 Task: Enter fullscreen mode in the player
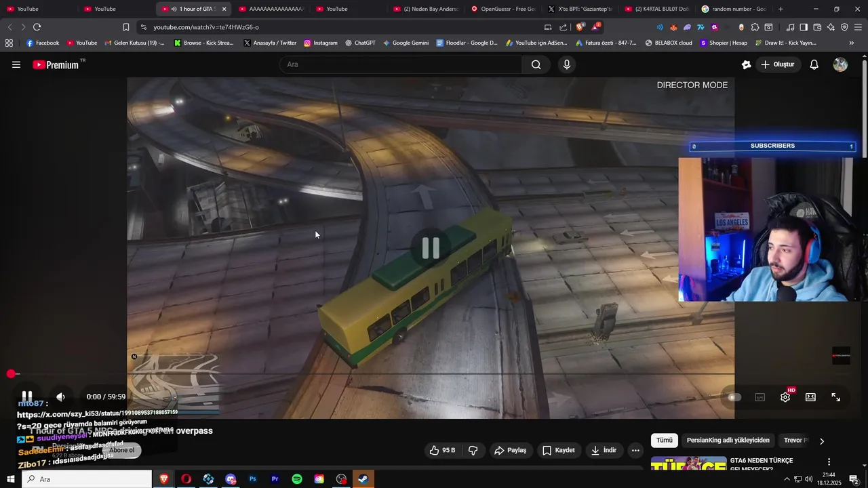point(836,397)
